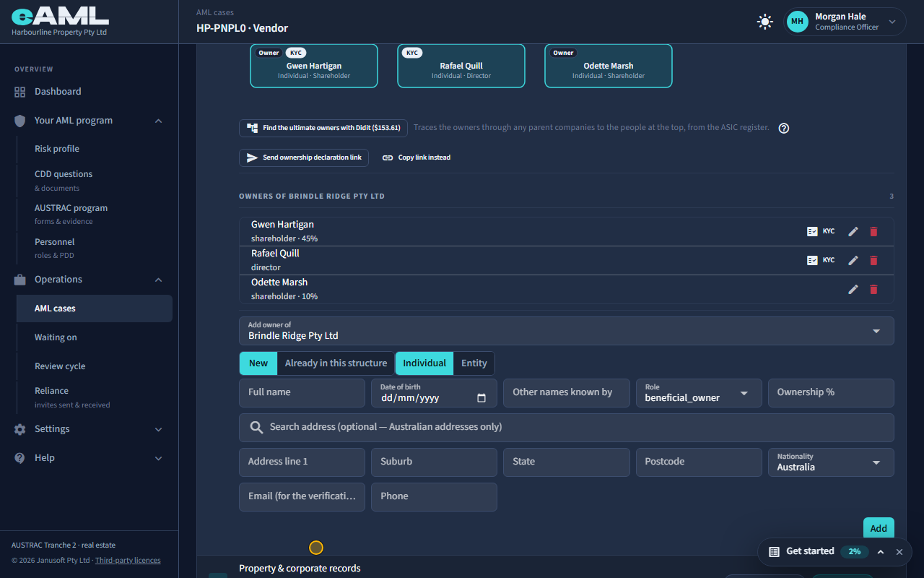Switch owner type to Entity

[474, 363]
